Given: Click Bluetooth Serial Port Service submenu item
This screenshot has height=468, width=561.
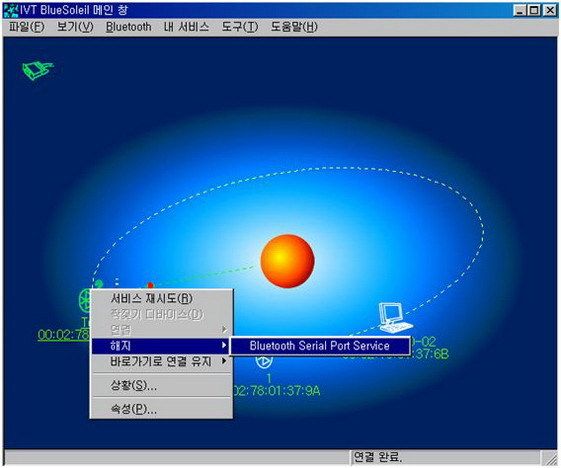Looking at the screenshot, I should [x=319, y=346].
